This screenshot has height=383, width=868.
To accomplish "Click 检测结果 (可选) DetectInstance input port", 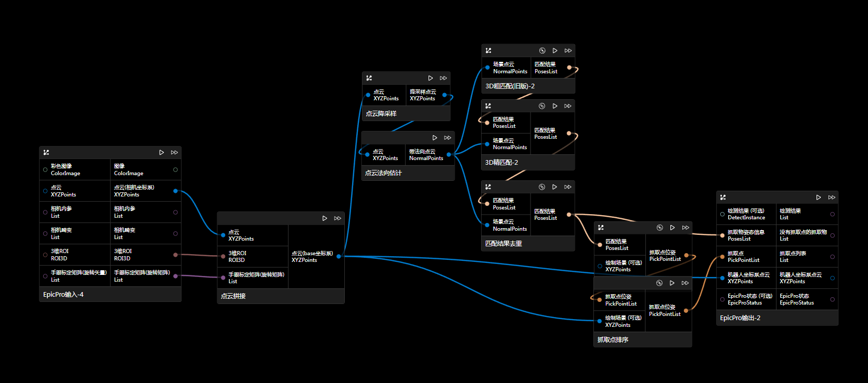I will tap(722, 214).
